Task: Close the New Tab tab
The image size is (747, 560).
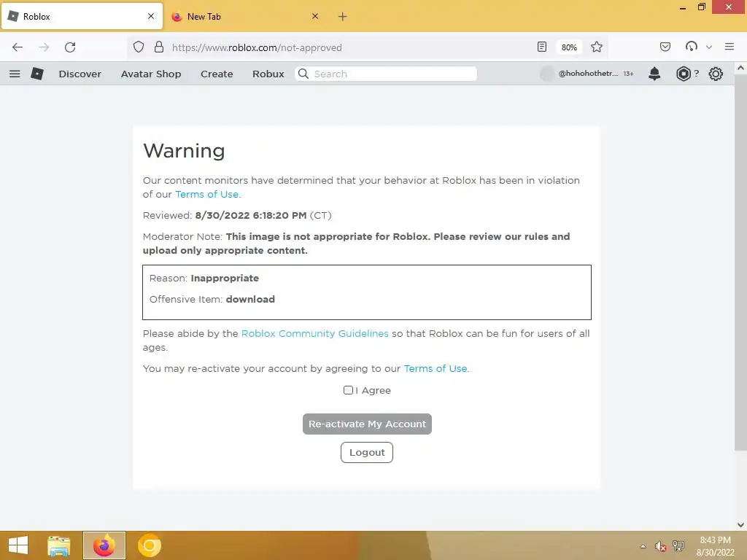Action: 315,16
